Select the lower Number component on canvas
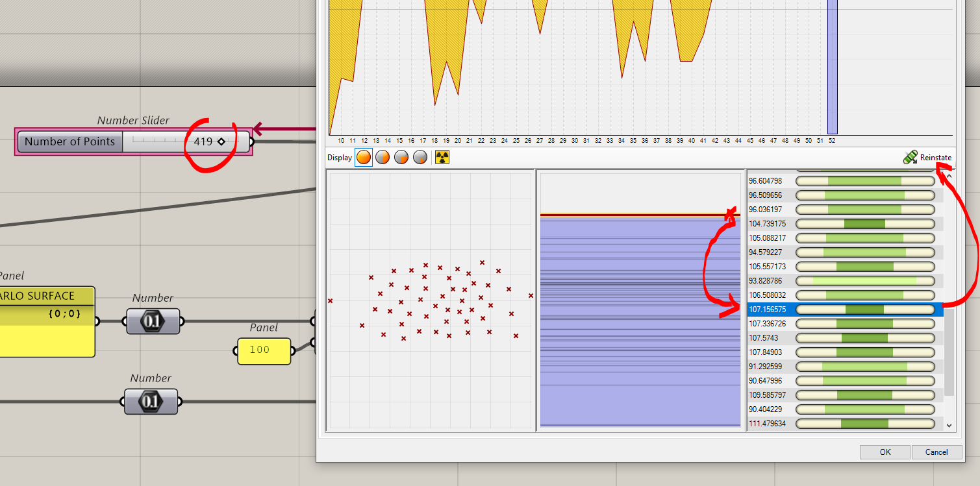The width and height of the screenshot is (980, 486). pos(151,402)
